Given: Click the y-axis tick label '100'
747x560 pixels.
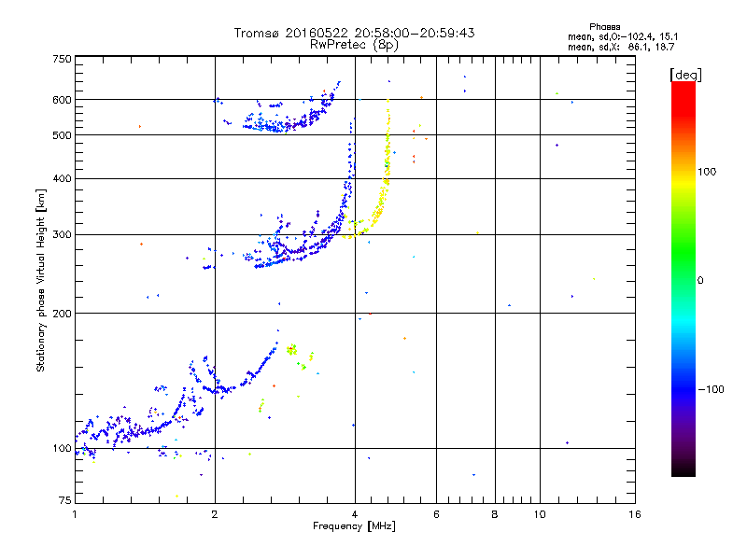Looking at the screenshot, I should [62, 449].
